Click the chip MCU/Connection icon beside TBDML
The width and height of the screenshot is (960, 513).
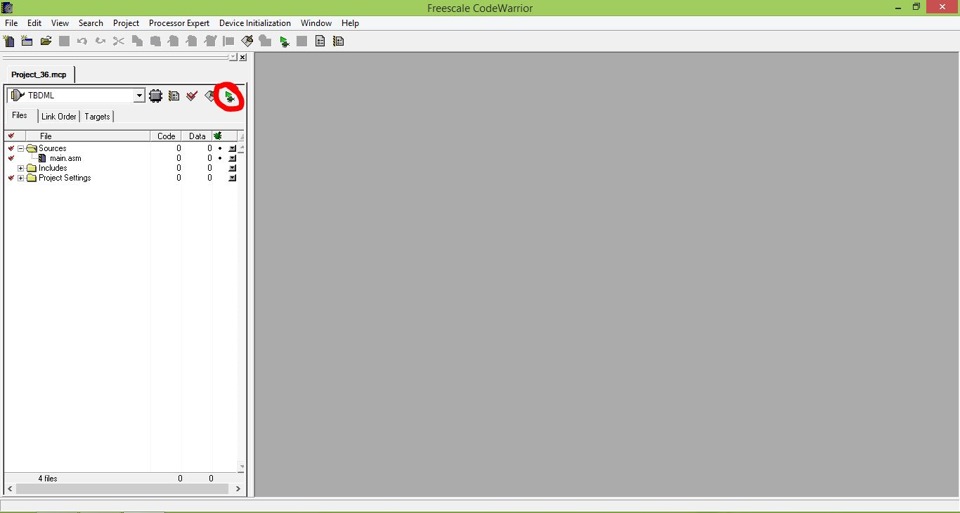click(156, 95)
